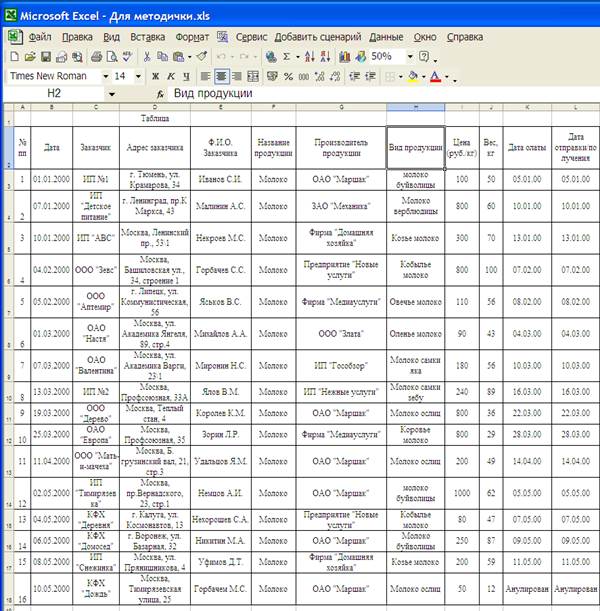Open the Правка menu
This screenshot has width=600, height=611.
click(77, 37)
